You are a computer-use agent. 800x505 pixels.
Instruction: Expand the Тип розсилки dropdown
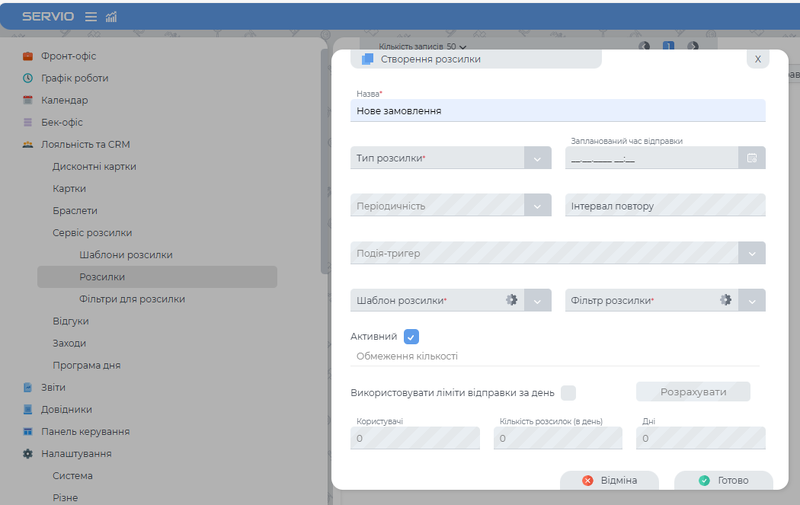click(537, 158)
